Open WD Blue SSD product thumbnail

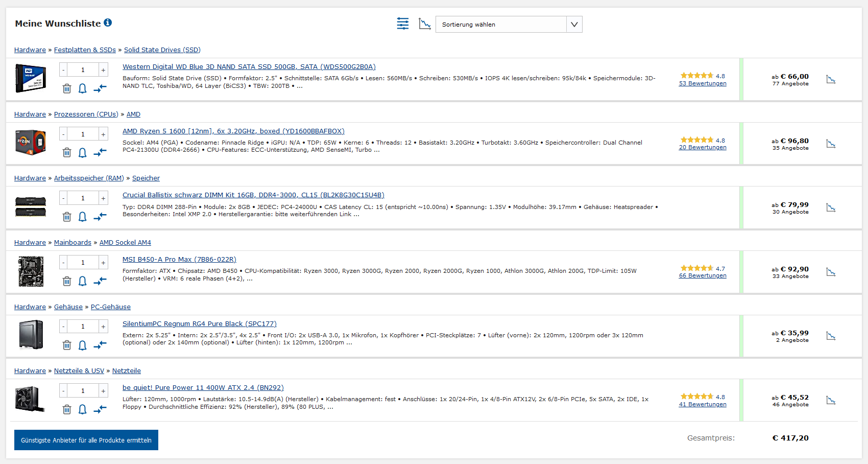pyautogui.click(x=31, y=78)
